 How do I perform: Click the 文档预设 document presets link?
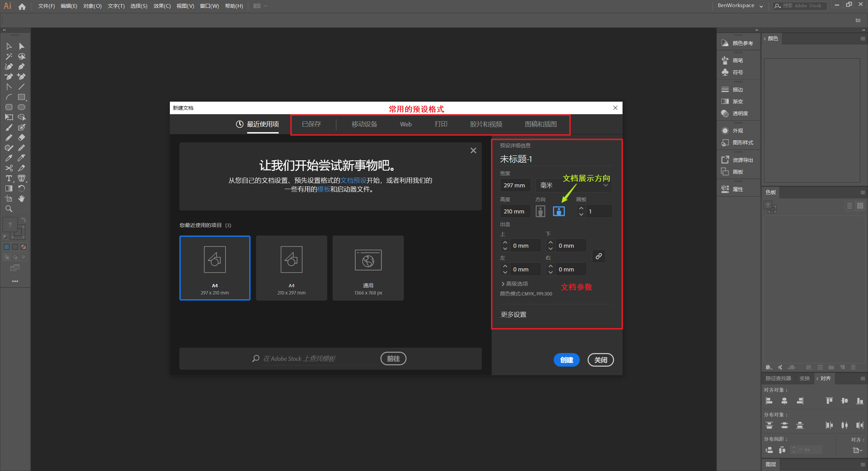[353, 180]
